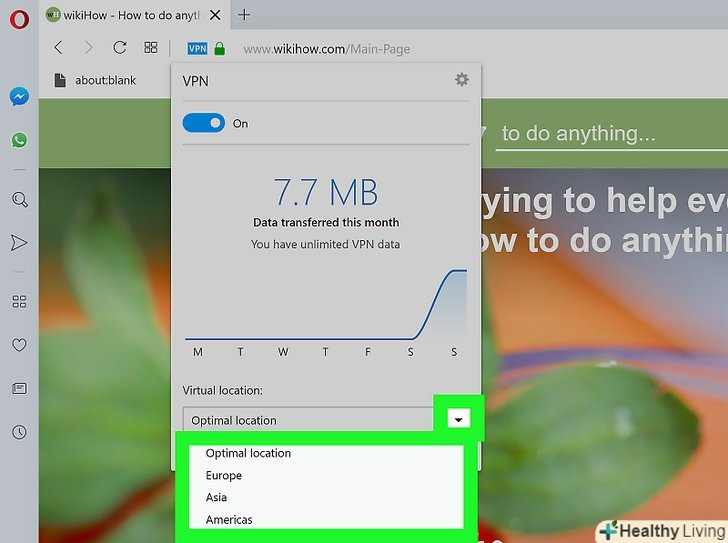Click the 'VPN' heading in the popup
This screenshot has width=728, height=543.
pyautogui.click(x=195, y=81)
